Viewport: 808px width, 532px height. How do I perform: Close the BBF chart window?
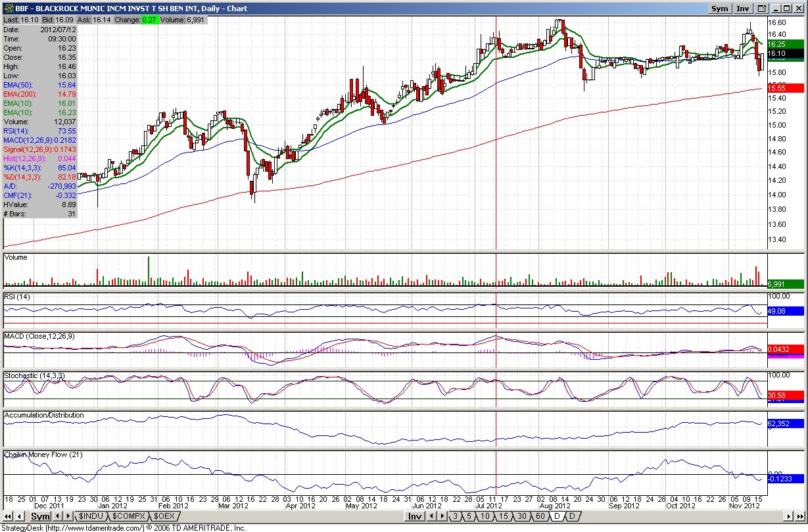coord(798,9)
